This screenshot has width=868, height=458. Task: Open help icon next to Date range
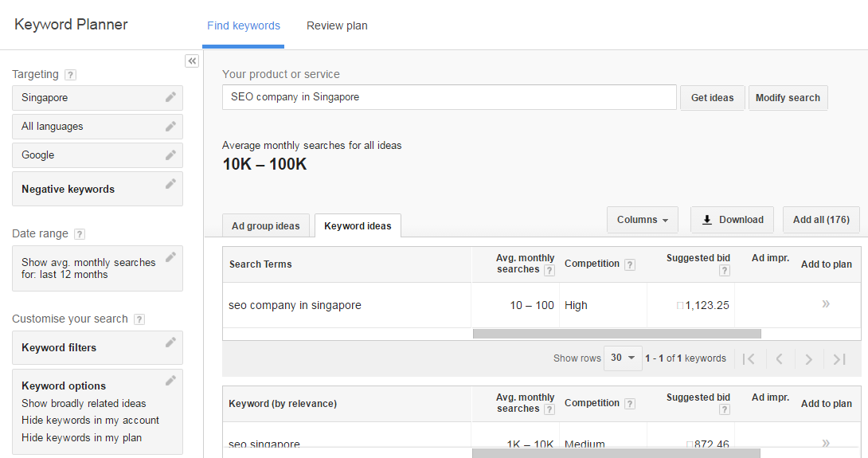tap(80, 234)
